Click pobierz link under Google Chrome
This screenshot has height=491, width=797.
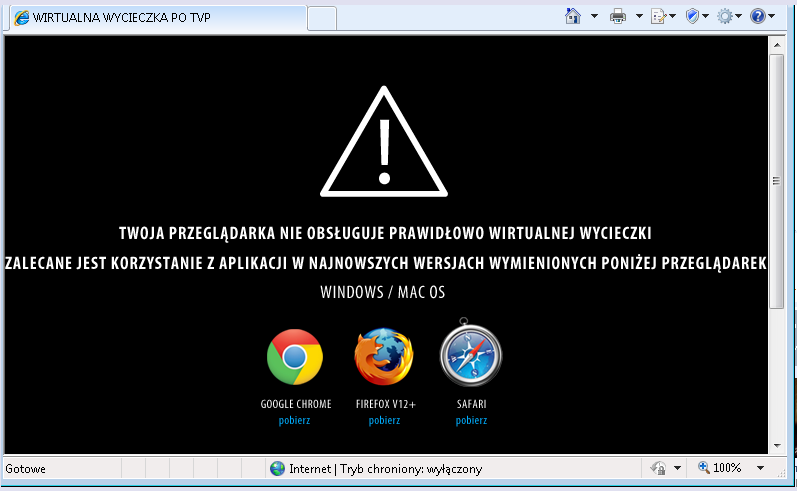pyautogui.click(x=294, y=420)
